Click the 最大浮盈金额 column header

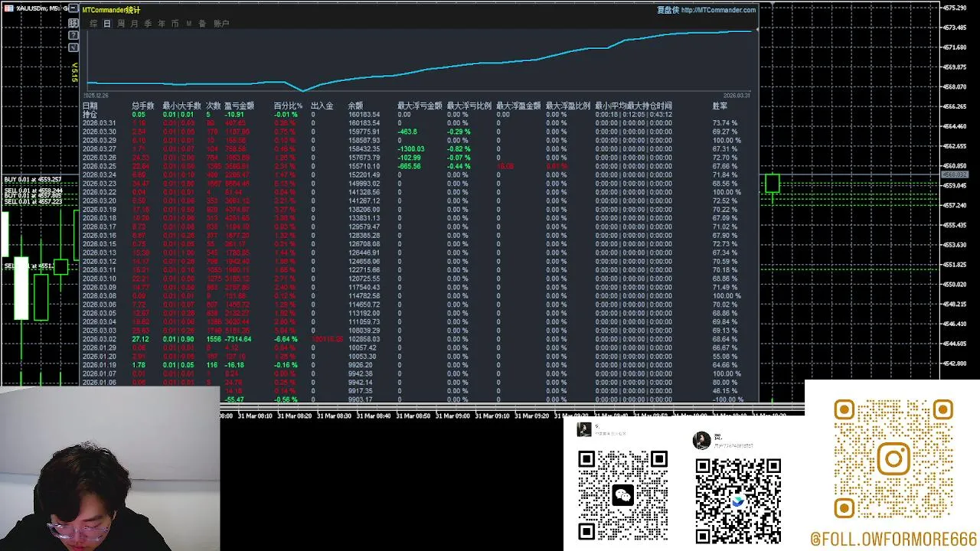[x=518, y=106]
